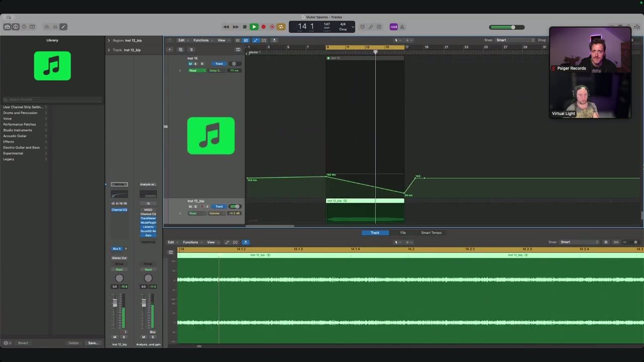Expand the Track Inst 12_bip inspector section
644x362 pixels.
coord(109,50)
